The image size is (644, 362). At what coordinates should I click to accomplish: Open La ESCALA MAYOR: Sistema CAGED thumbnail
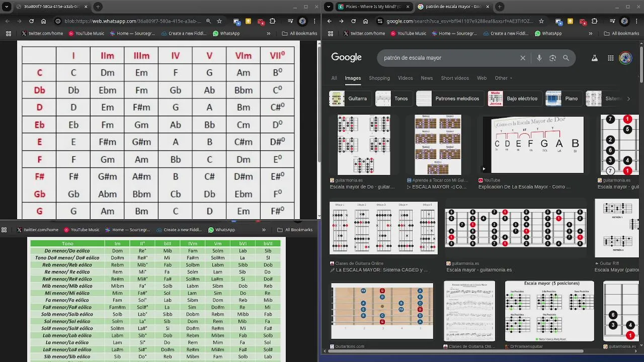383,228
